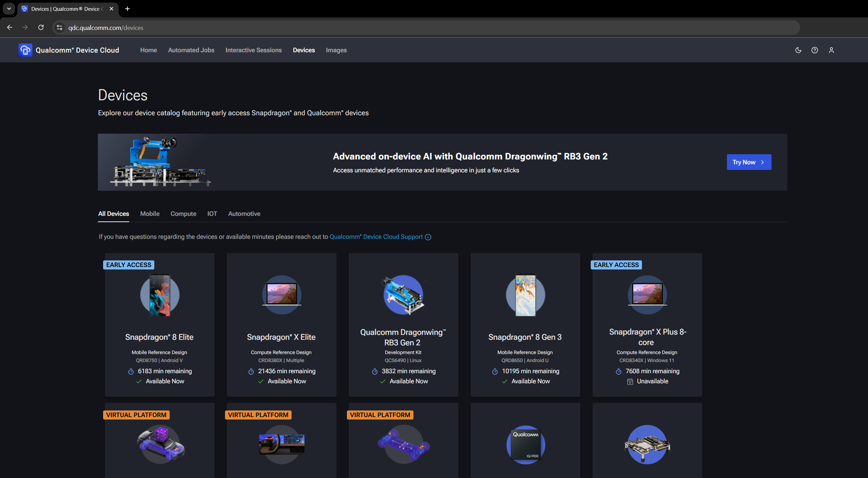868x478 pixels.
Task: Click the Qualcomm Device Cloud logo icon
Action: click(x=25, y=50)
